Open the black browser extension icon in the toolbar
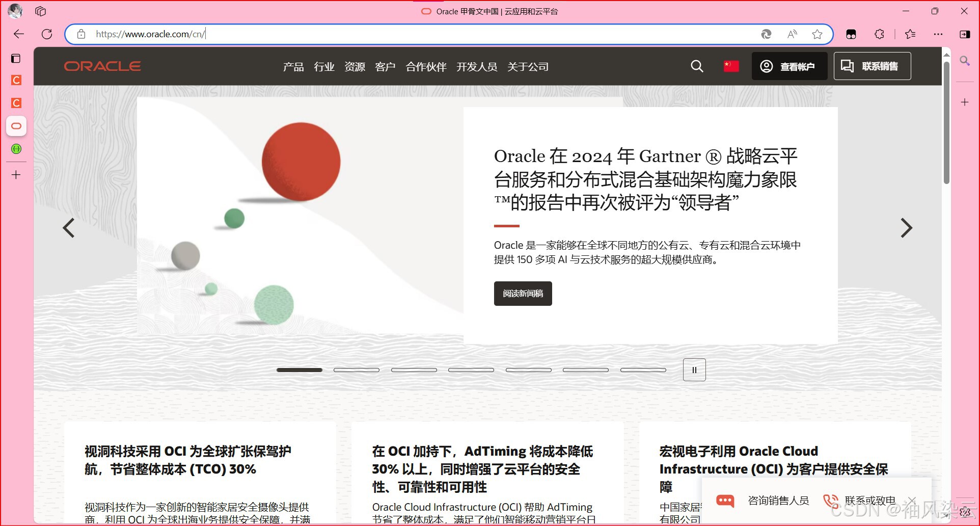This screenshot has height=526, width=980. point(851,34)
